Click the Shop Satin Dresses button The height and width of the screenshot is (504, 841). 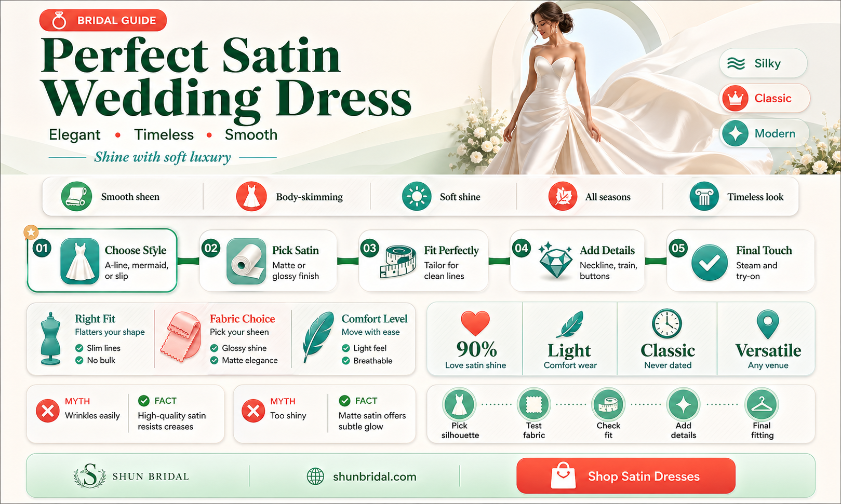(x=626, y=476)
